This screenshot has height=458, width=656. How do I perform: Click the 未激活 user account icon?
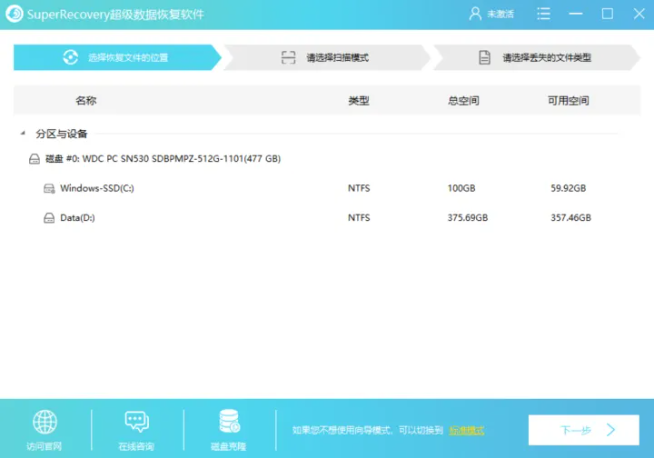pos(475,13)
